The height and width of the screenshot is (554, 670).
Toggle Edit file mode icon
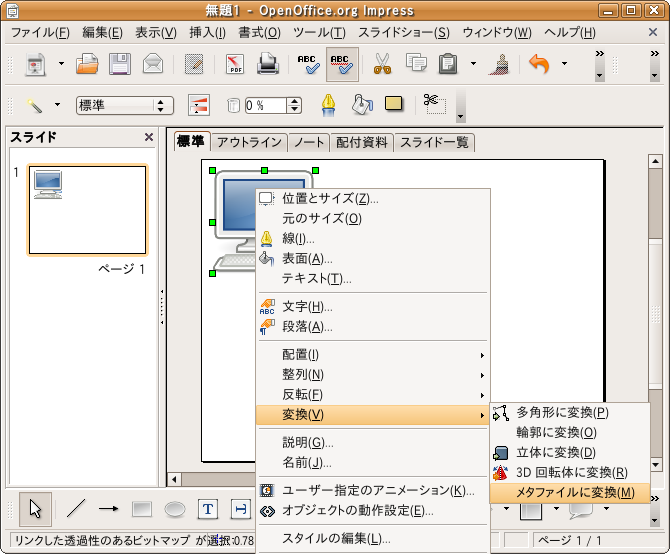194,64
